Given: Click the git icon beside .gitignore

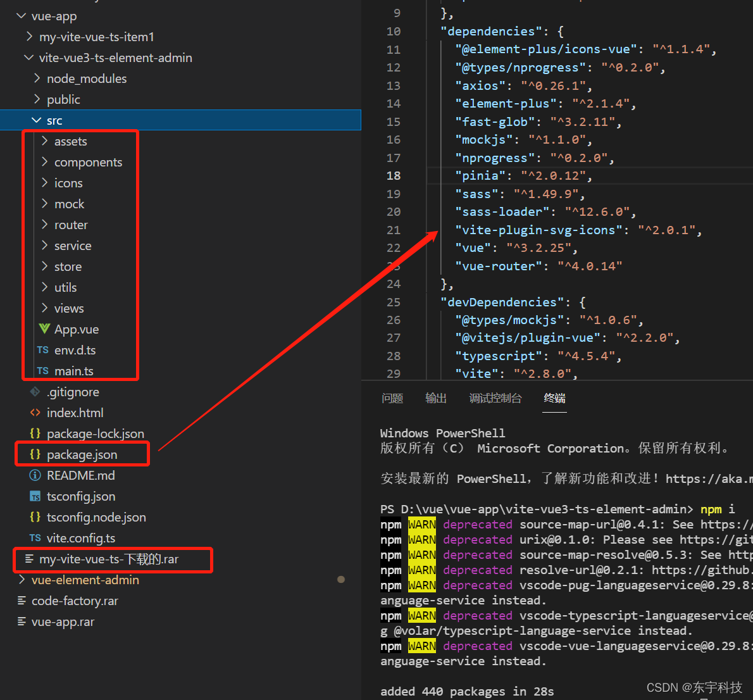Looking at the screenshot, I should point(35,392).
